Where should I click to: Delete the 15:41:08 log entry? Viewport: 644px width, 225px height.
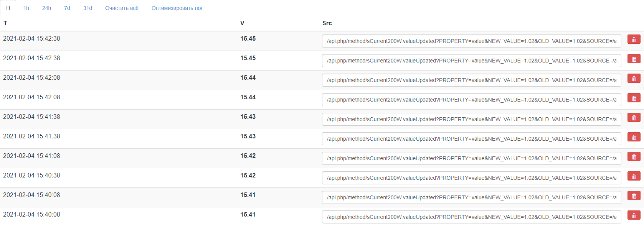coord(634,157)
